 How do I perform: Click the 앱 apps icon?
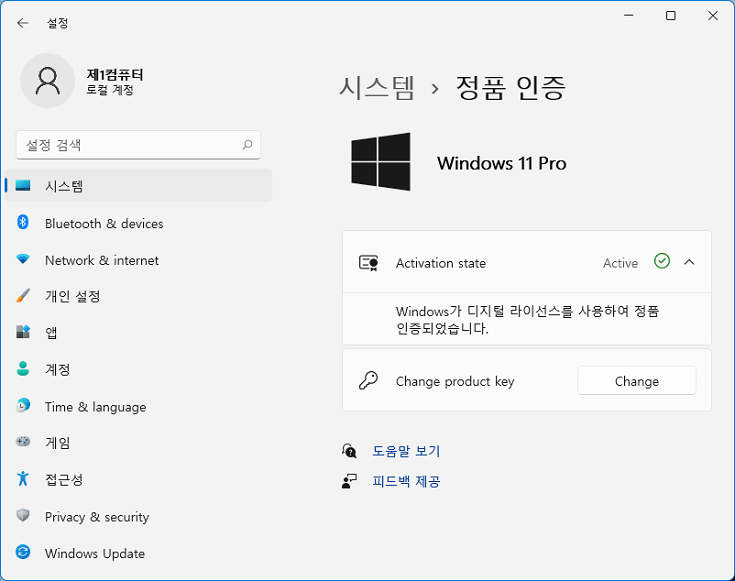pyautogui.click(x=23, y=332)
